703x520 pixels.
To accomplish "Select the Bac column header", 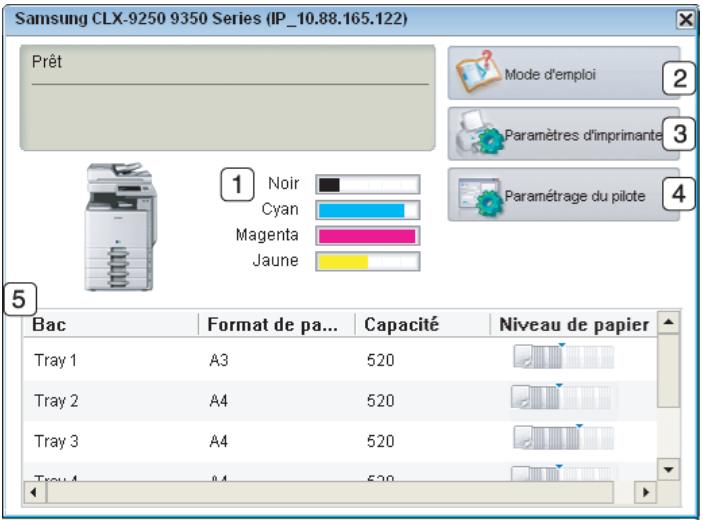I will click(111, 325).
